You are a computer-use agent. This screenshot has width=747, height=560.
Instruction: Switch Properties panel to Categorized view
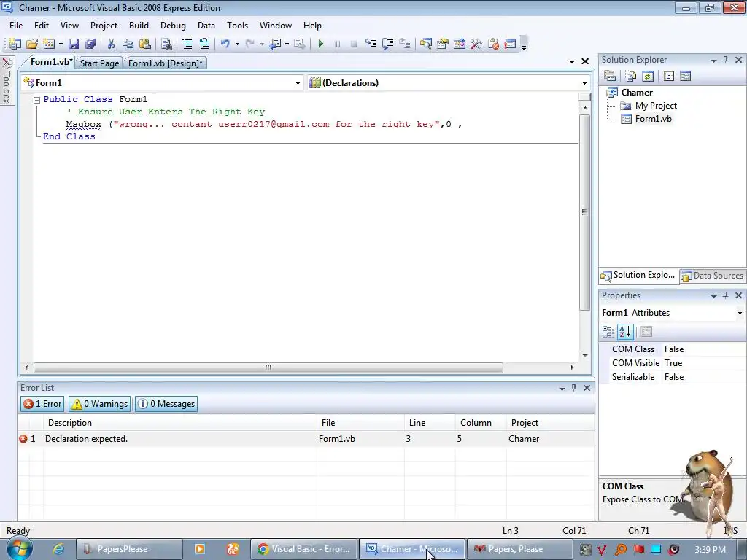pyautogui.click(x=608, y=332)
